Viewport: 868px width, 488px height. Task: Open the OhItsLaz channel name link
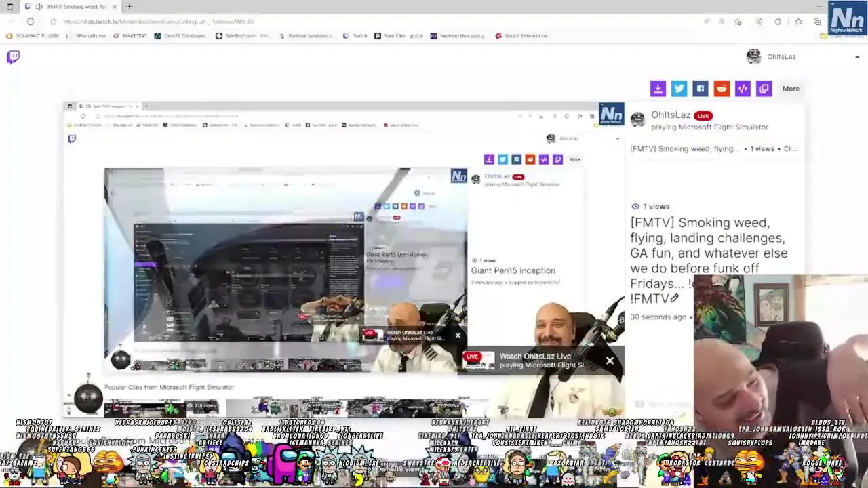[x=671, y=115]
